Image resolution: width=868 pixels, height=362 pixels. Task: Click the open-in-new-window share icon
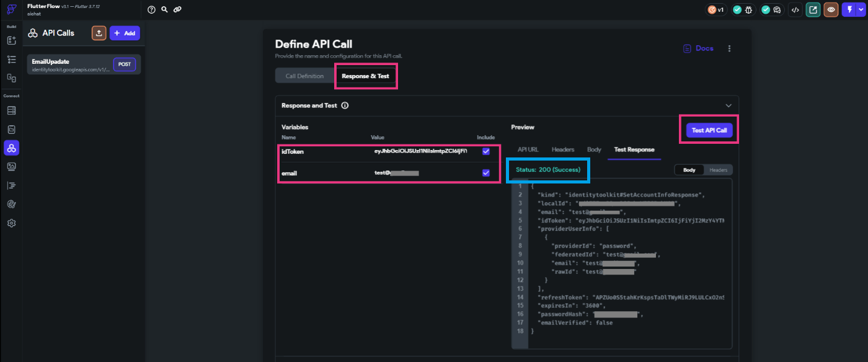(x=813, y=10)
